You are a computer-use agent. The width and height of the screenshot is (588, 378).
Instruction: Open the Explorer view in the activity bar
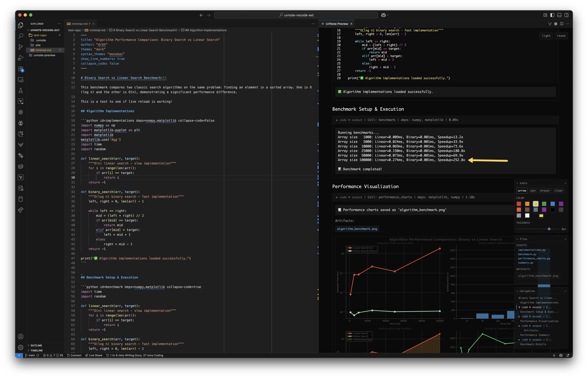[21, 25]
